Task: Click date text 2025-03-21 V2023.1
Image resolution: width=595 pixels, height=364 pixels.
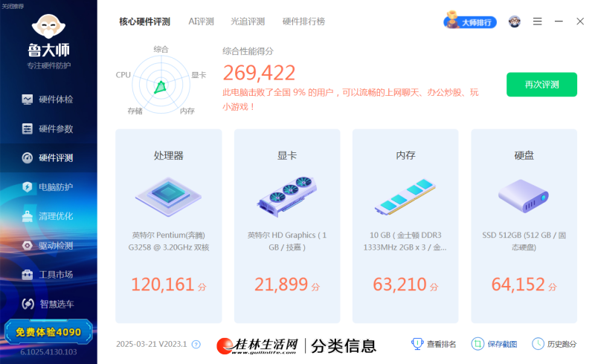Action: (152, 344)
